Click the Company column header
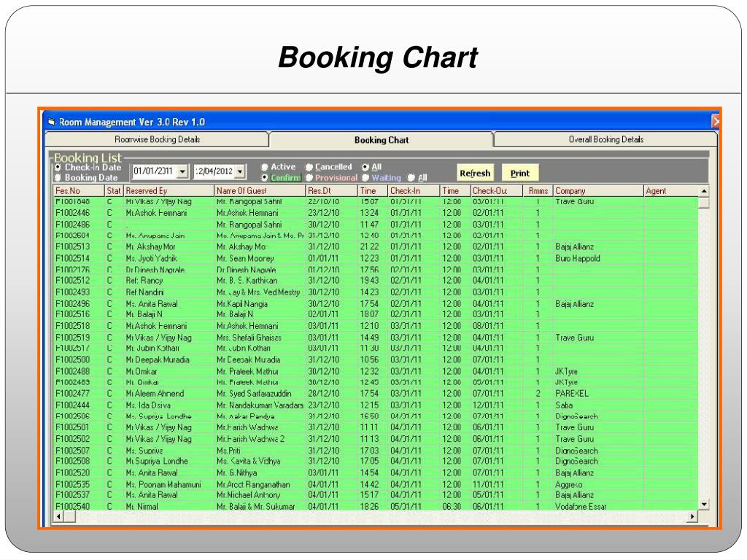 click(x=598, y=191)
